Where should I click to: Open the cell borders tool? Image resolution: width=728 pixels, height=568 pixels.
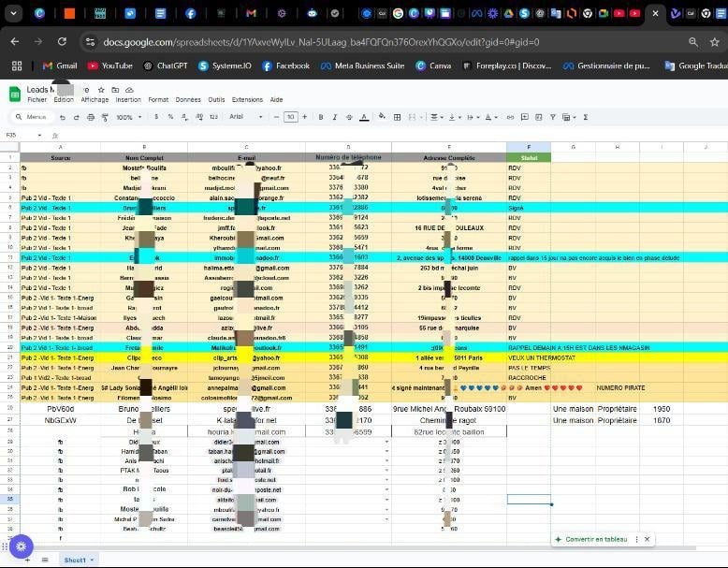397,117
